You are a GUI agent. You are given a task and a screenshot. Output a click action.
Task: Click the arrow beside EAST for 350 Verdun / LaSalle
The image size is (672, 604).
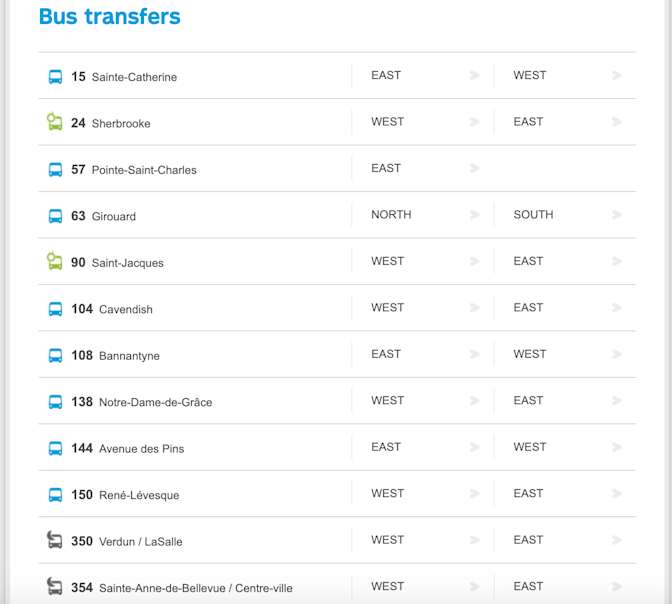(617, 540)
